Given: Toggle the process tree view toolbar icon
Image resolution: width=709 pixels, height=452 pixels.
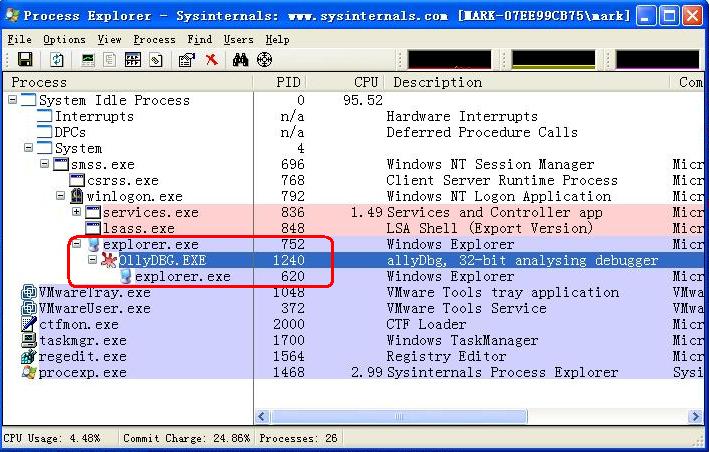Looking at the screenshot, I should (x=109, y=60).
